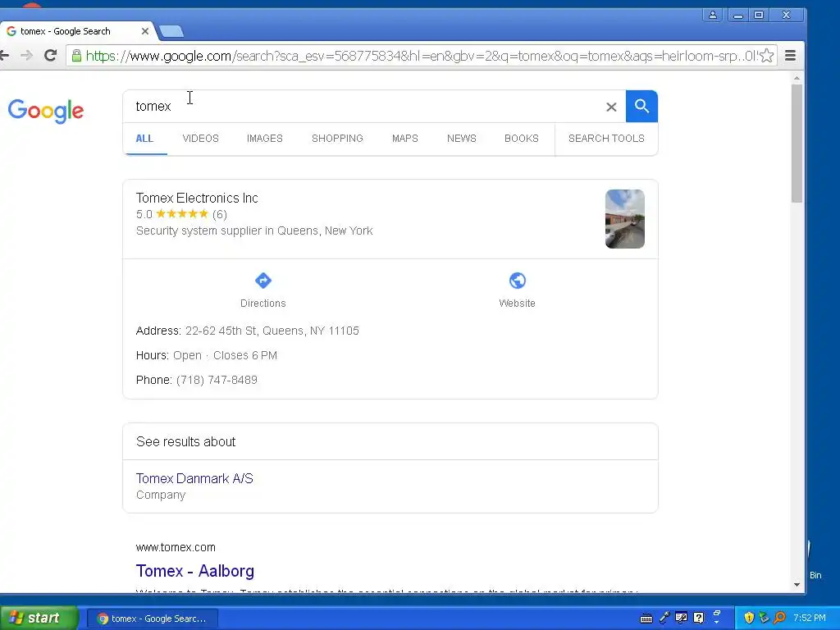Click the help question-mark tray icon
Image resolution: width=840 pixels, height=630 pixels.
[699, 619]
